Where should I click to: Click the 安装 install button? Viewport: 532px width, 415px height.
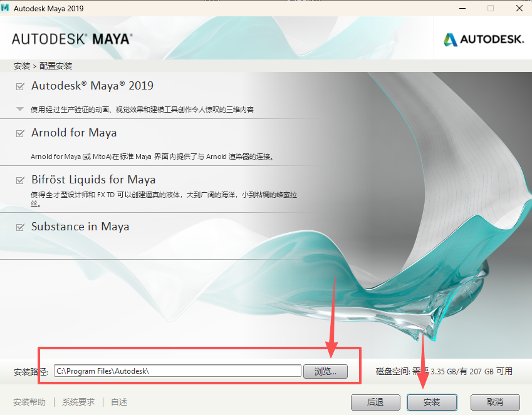(x=432, y=402)
